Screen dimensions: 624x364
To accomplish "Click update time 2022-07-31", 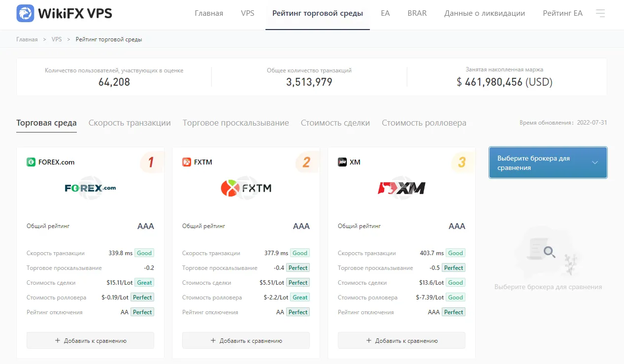I will click(591, 123).
